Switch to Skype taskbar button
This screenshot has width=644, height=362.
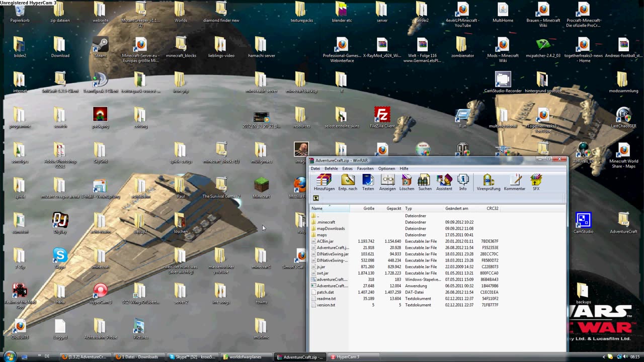[193, 357]
